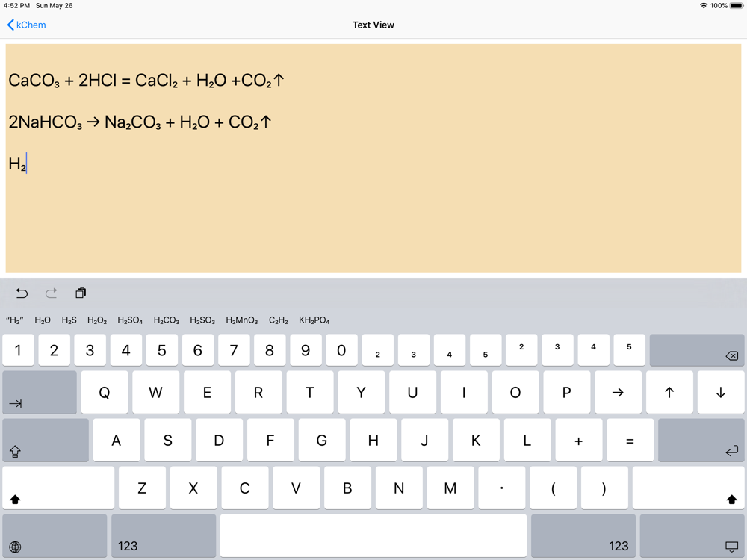Tap the open parenthesis key
747x560 pixels.
point(553,488)
